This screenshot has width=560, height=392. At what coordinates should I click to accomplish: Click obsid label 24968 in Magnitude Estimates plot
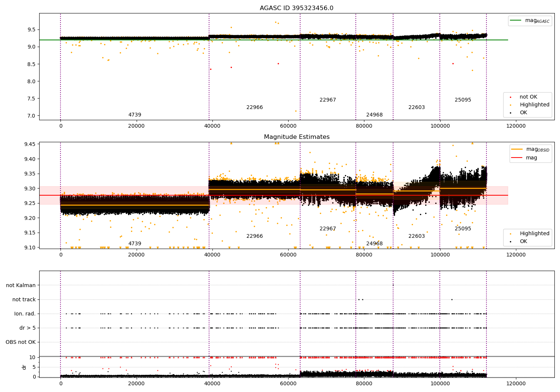coord(374,244)
